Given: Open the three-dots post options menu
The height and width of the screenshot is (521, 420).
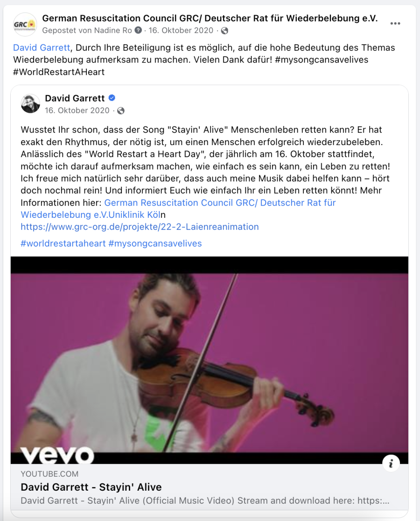Looking at the screenshot, I should click(395, 24).
